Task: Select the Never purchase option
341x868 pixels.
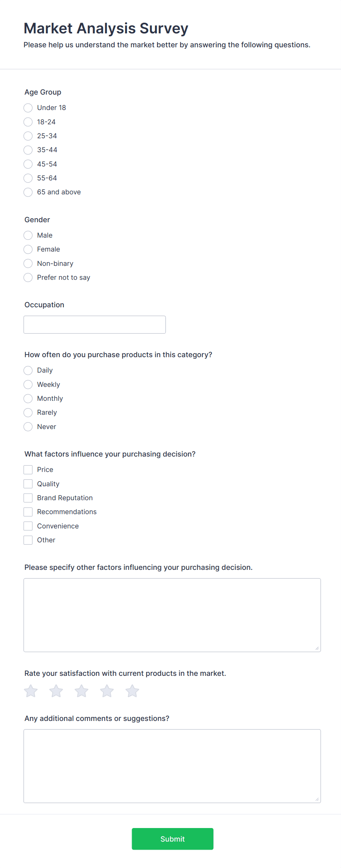Action: click(x=28, y=427)
